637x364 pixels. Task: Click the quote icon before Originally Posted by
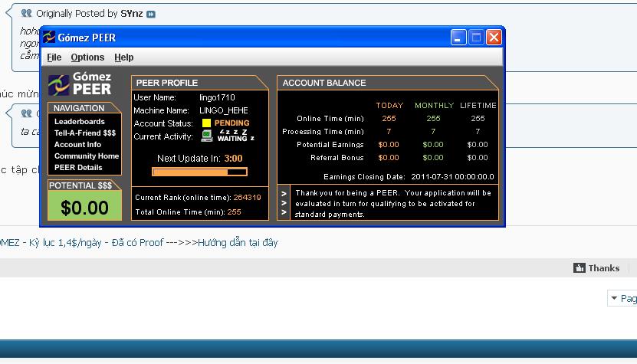tap(26, 13)
